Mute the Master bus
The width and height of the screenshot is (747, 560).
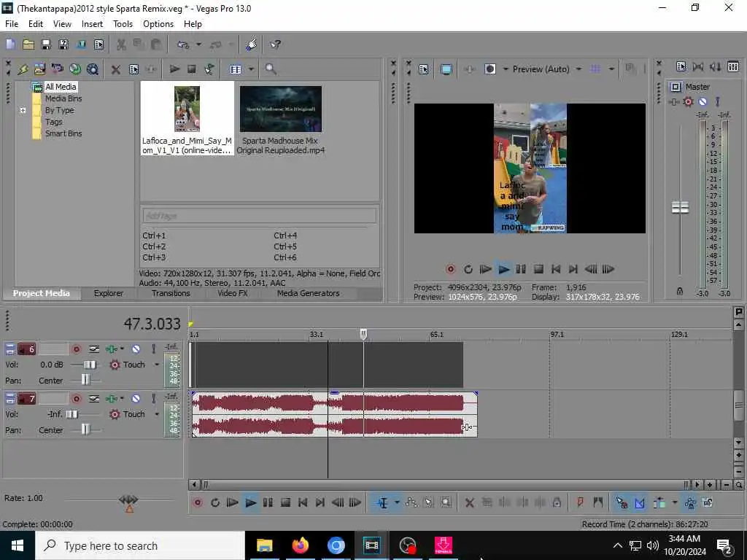[x=703, y=101]
